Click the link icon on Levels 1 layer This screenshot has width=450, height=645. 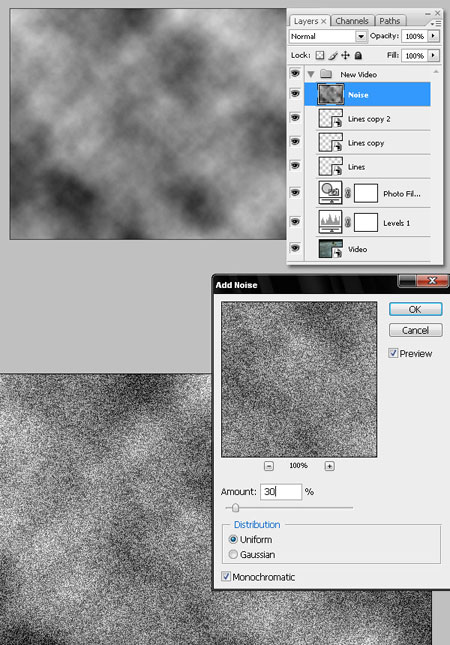348,223
